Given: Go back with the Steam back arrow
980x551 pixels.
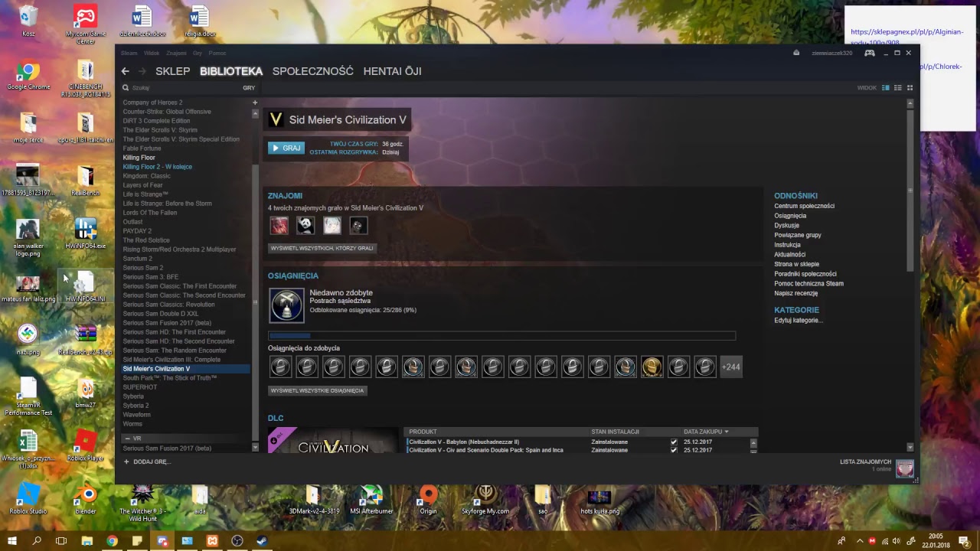Looking at the screenshot, I should pyautogui.click(x=126, y=71).
